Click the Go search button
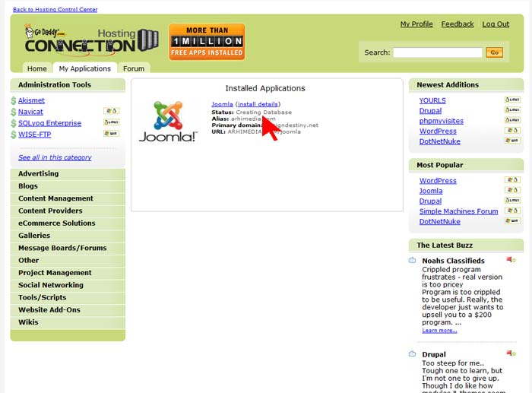 pos(494,52)
